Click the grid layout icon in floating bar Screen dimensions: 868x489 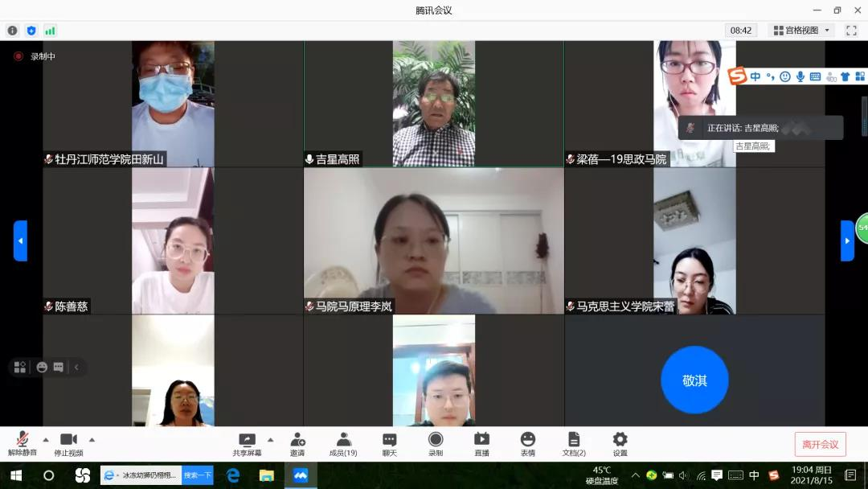(20, 368)
